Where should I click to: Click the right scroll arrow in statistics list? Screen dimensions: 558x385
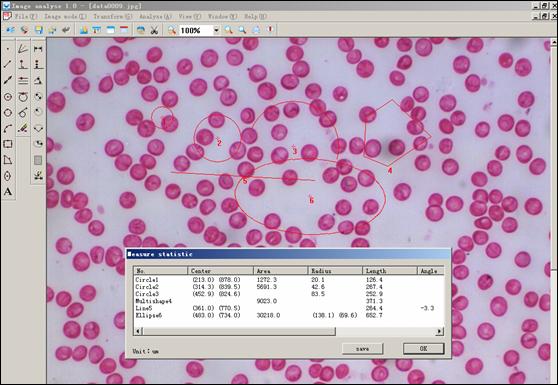pyautogui.click(x=440, y=331)
